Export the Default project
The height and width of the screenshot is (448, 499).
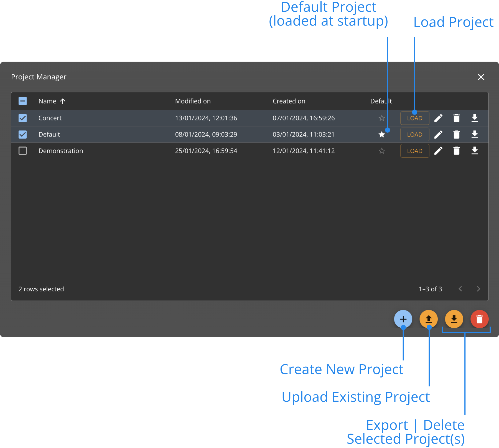coord(475,134)
